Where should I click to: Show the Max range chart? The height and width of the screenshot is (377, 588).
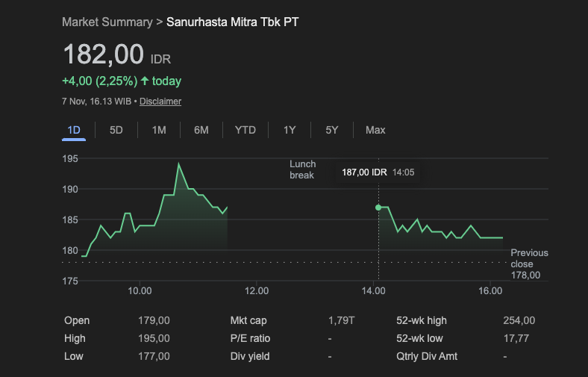click(x=375, y=130)
